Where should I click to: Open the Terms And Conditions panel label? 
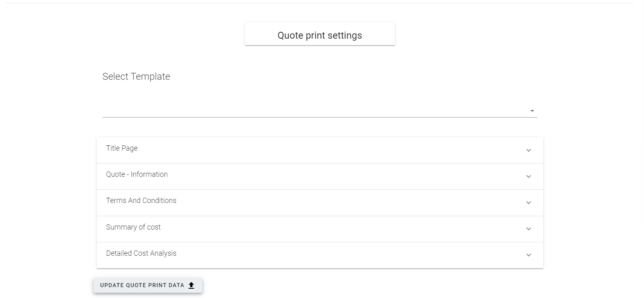coord(141,201)
